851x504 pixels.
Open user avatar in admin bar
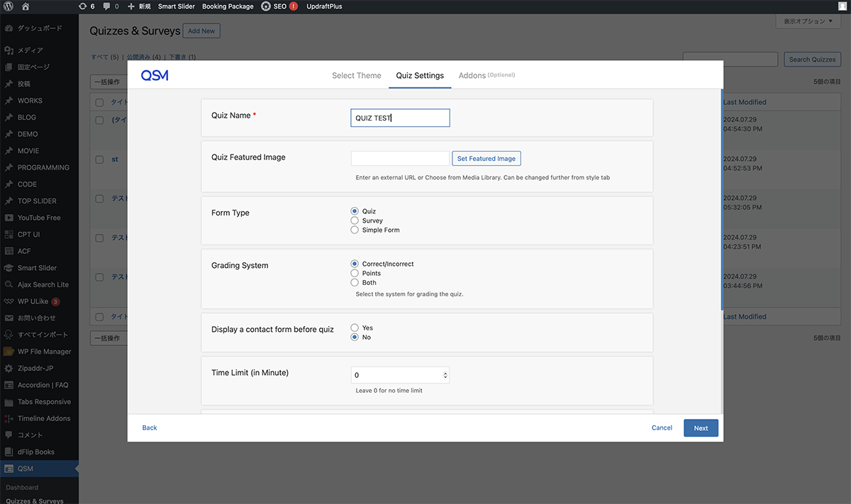click(842, 6)
